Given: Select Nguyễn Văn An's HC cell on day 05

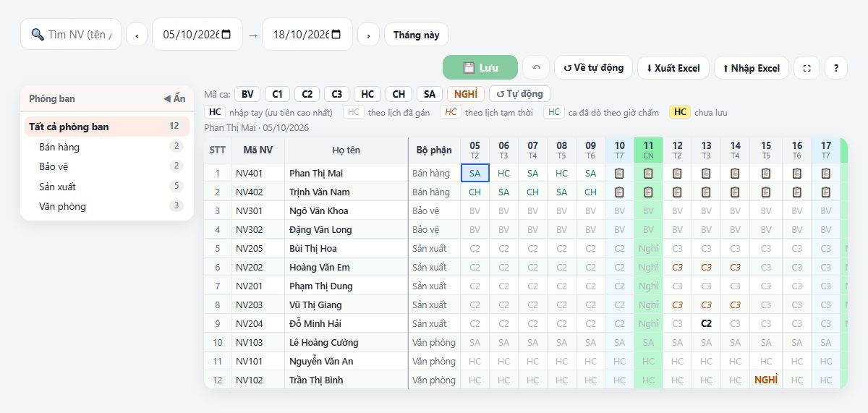Looking at the screenshot, I should point(475,361).
